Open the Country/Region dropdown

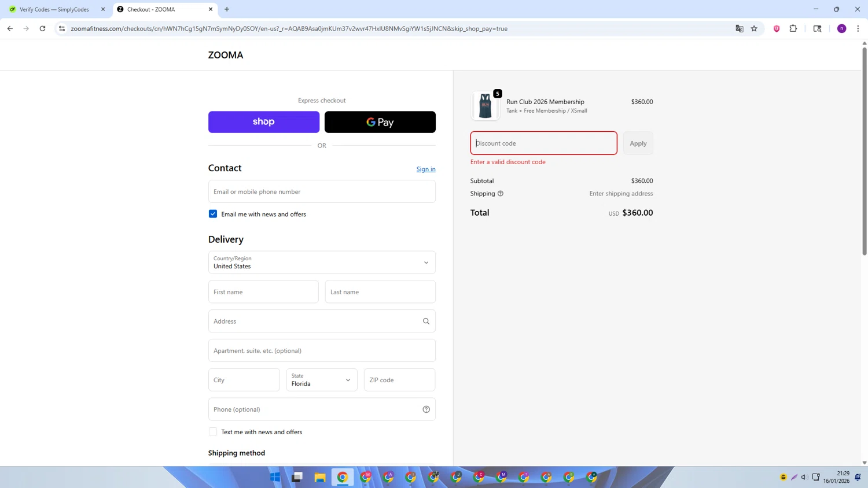click(x=322, y=263)
